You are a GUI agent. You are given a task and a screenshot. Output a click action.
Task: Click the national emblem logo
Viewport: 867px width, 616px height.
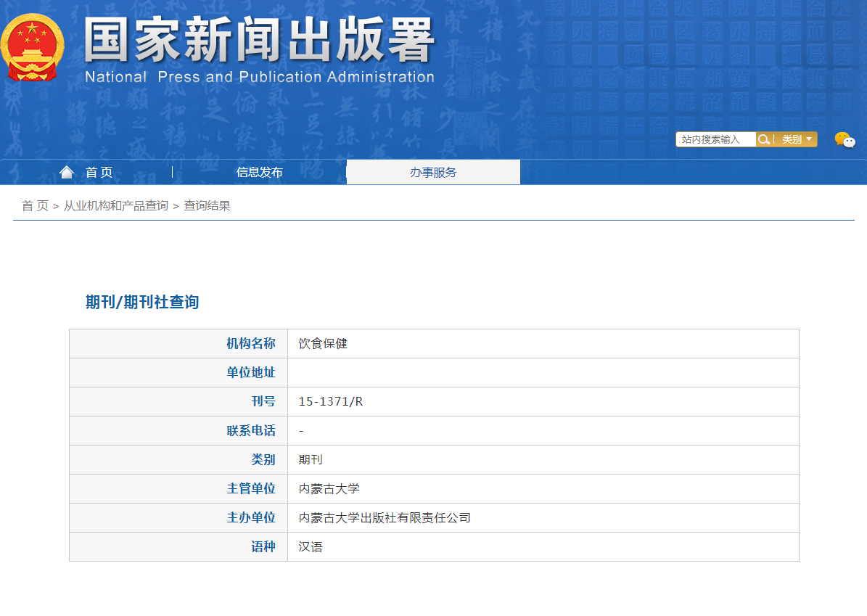[x=32, y=48]
